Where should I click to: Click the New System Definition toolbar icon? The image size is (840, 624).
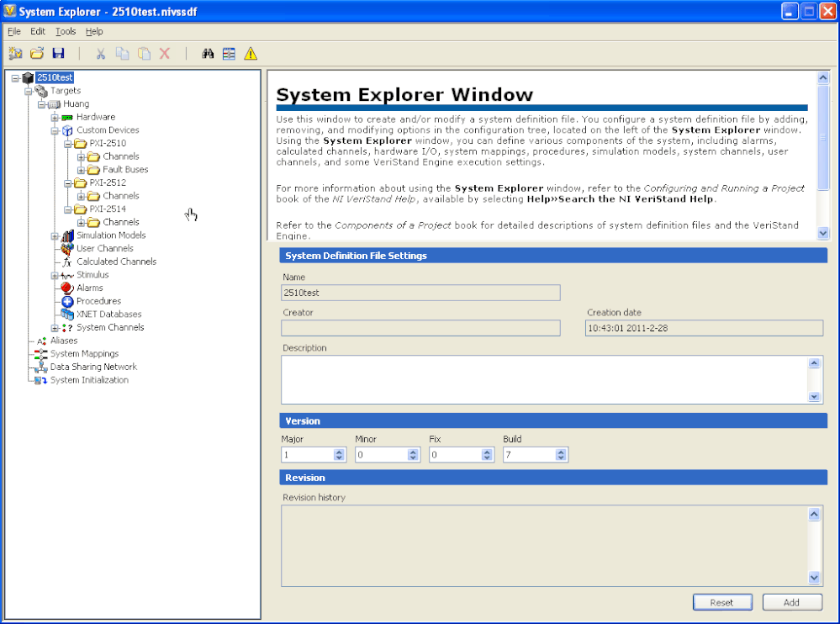15,53
